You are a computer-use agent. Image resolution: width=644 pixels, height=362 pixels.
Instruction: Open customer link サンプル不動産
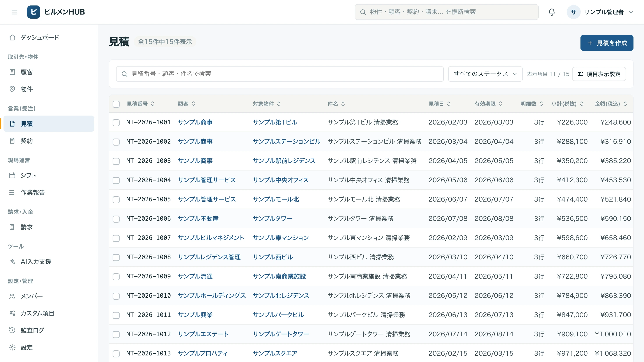198,219
